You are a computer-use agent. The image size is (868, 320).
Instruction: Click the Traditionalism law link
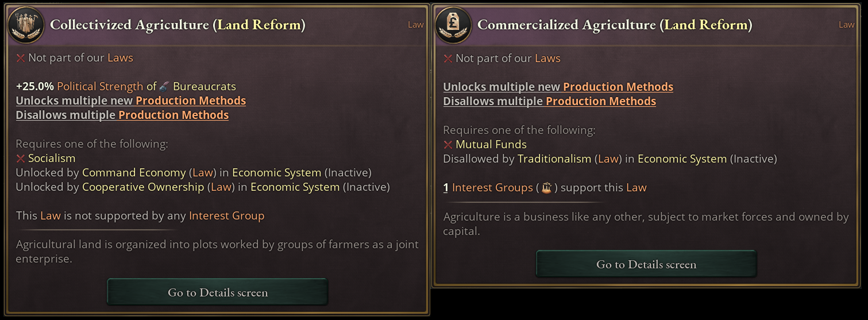point(554,159)
